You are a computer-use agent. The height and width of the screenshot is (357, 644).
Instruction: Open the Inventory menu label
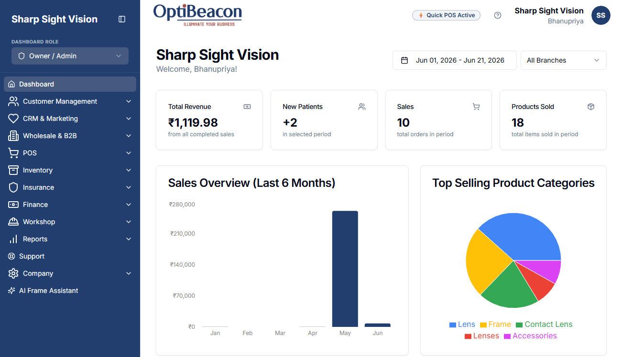click(x=38, y=170)
